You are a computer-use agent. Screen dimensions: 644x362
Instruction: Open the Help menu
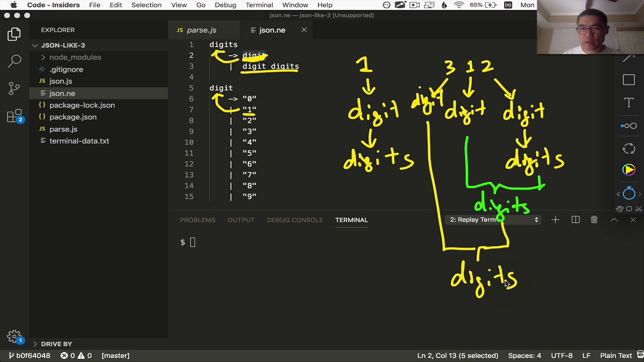325,5
